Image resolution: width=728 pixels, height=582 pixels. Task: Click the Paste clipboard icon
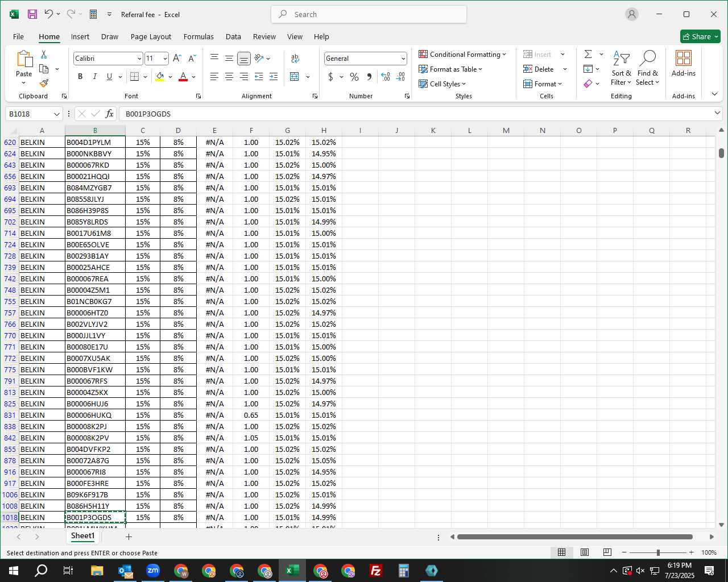[x=24, y=59]
